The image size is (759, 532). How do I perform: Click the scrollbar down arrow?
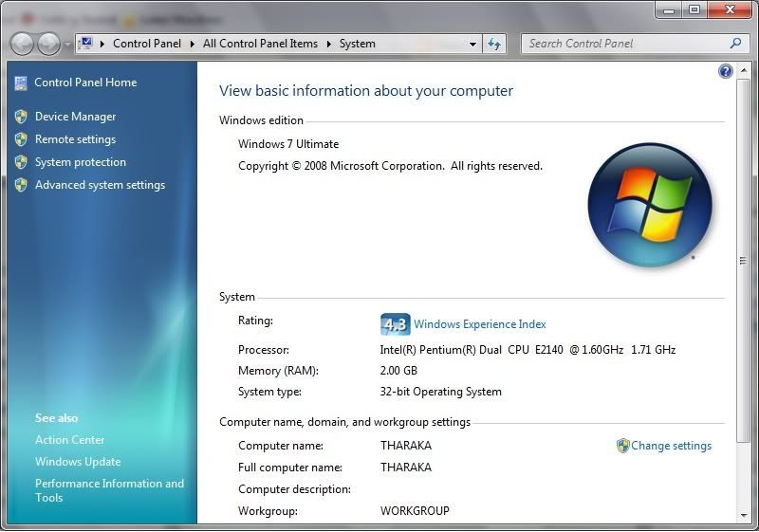coord(744,516)
